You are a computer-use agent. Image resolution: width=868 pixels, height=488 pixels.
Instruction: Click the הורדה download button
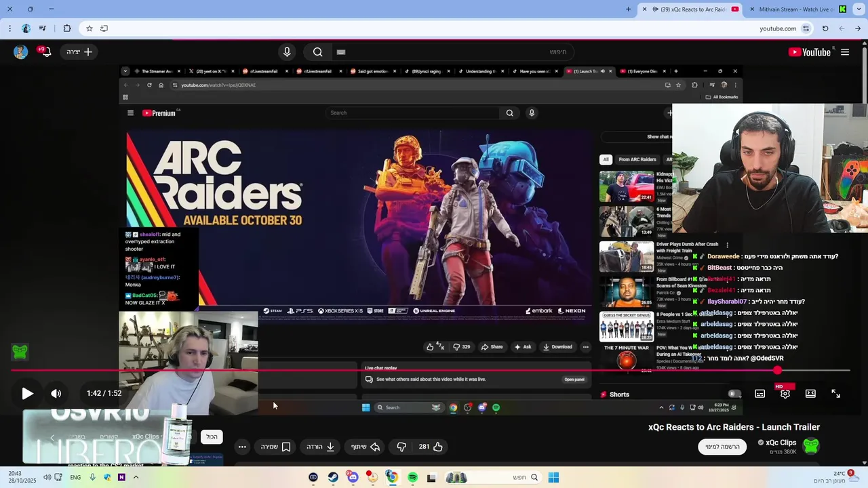pyautogui.click(x=321, y=447)
